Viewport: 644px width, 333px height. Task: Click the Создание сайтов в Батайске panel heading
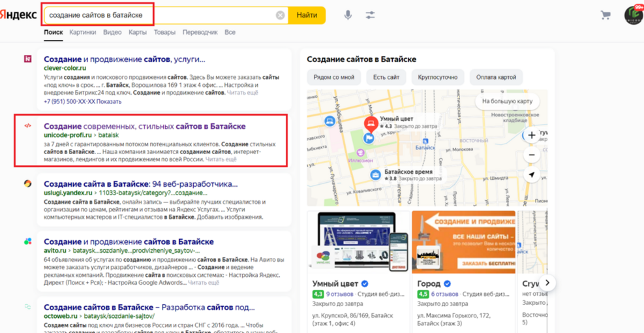point(362,59)
